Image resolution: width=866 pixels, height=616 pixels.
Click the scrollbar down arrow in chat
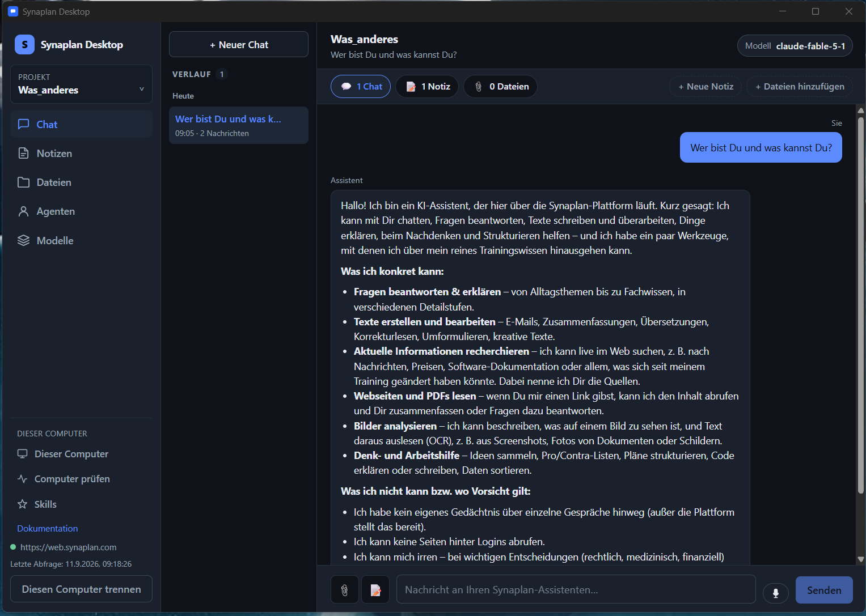pyautogui.click(x=861, y=560)
